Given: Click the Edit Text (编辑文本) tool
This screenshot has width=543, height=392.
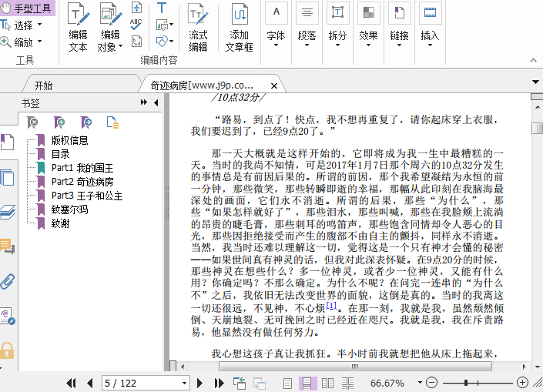Looking at the screenshot, I should [78, 28].
